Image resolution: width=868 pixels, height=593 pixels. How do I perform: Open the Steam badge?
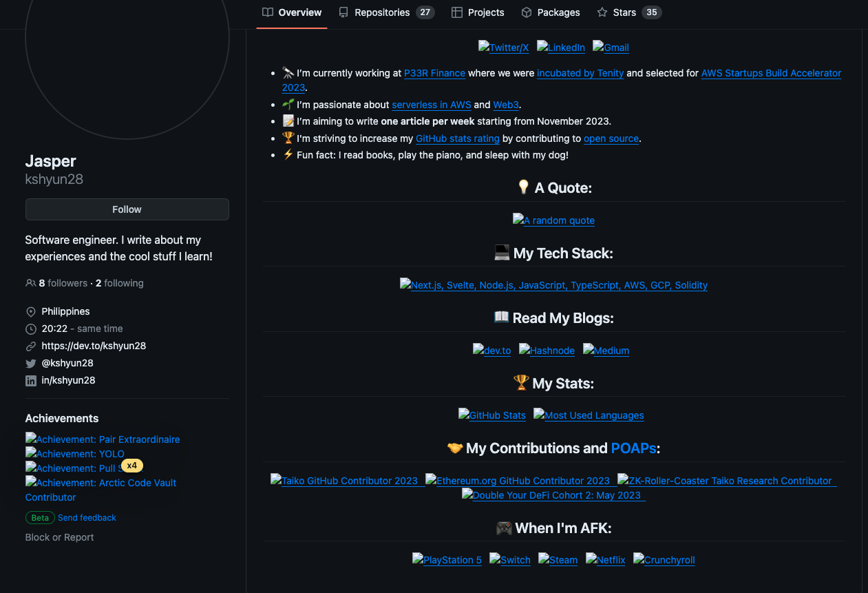pyautogui.click(x=558, y=560)
